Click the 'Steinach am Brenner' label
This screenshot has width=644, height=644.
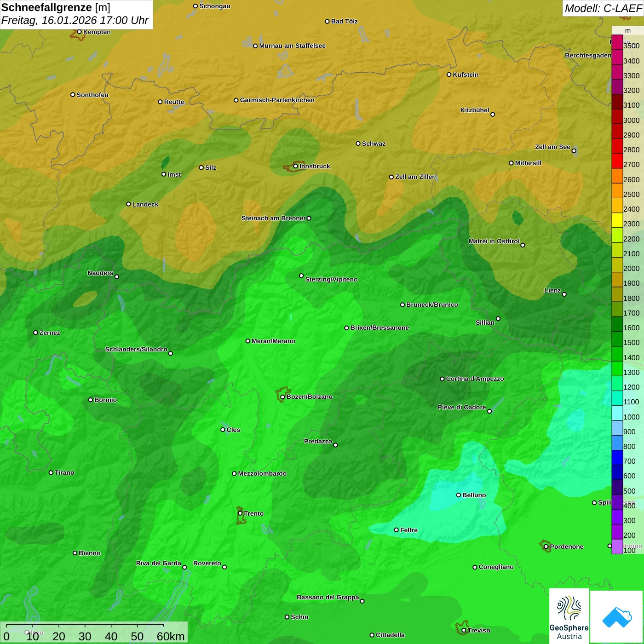point(274,218)
